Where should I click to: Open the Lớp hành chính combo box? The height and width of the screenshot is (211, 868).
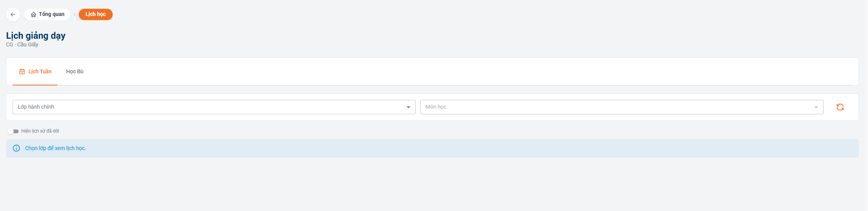pyautogui.click(x=214, y=107)
